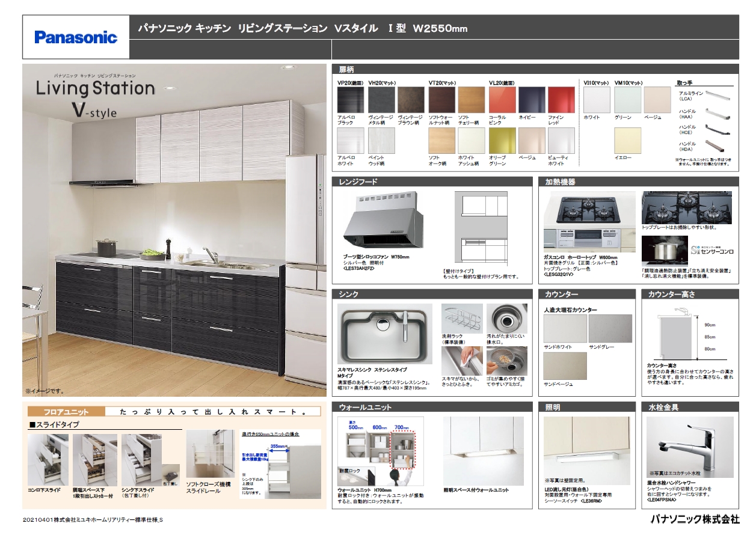Click the シンク section header
This screenshot has height=535, width=756.
pyautogui.click(x=432, y=294)
